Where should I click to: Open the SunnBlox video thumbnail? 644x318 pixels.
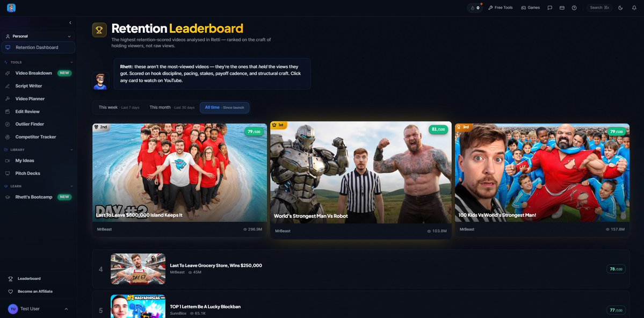click(138, 306)
